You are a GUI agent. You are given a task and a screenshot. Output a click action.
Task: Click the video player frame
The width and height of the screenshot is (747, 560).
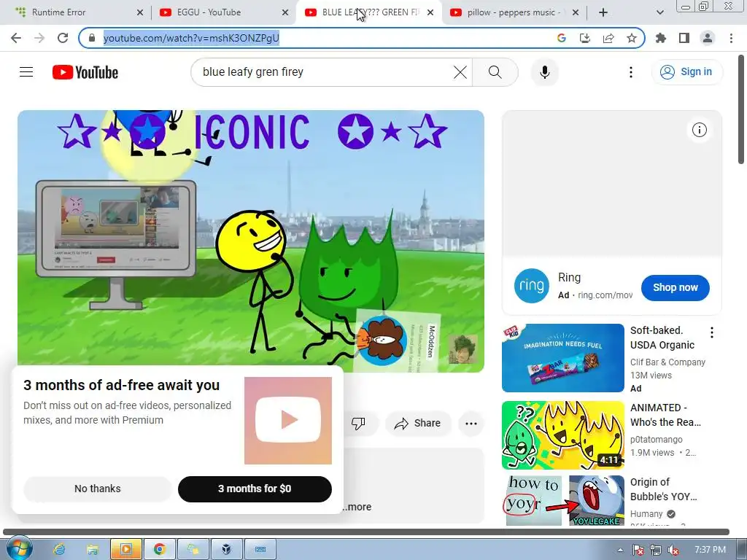251,241
